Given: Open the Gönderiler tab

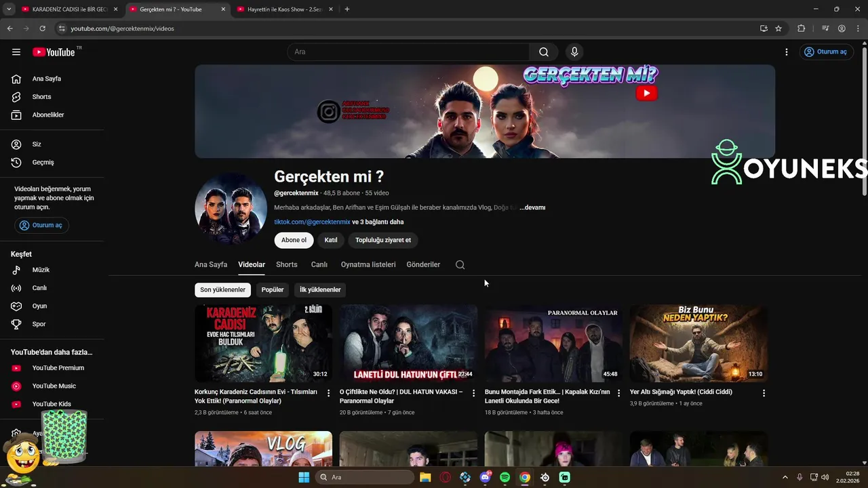Looking at the screenshot, I should (423, 265).
